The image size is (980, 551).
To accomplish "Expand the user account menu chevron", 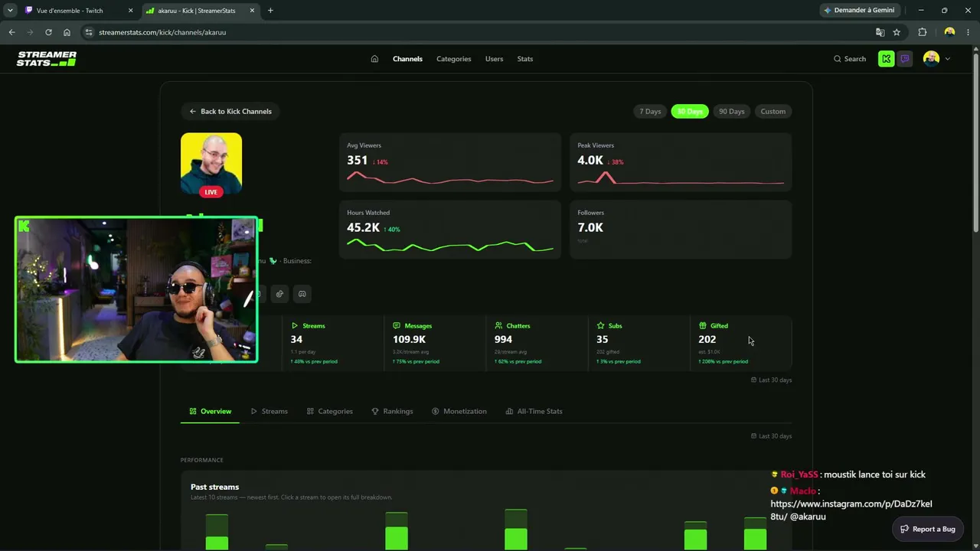I will tap(948, 59).
